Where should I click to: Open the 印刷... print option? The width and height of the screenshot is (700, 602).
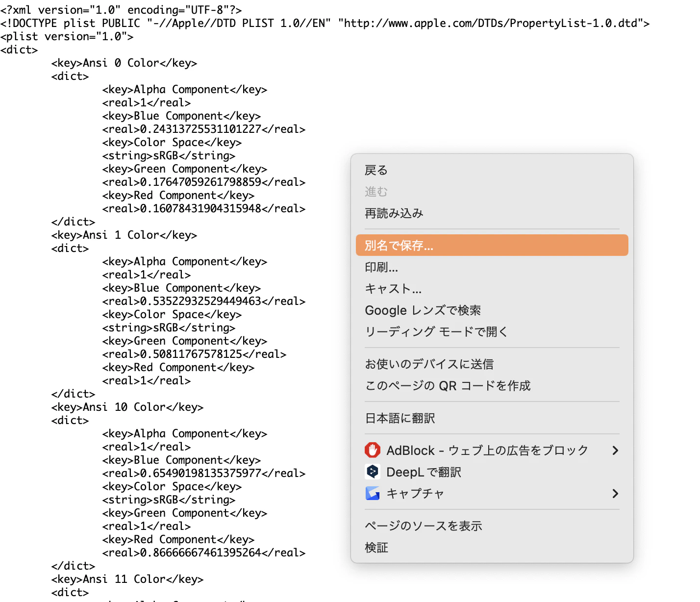492,267
